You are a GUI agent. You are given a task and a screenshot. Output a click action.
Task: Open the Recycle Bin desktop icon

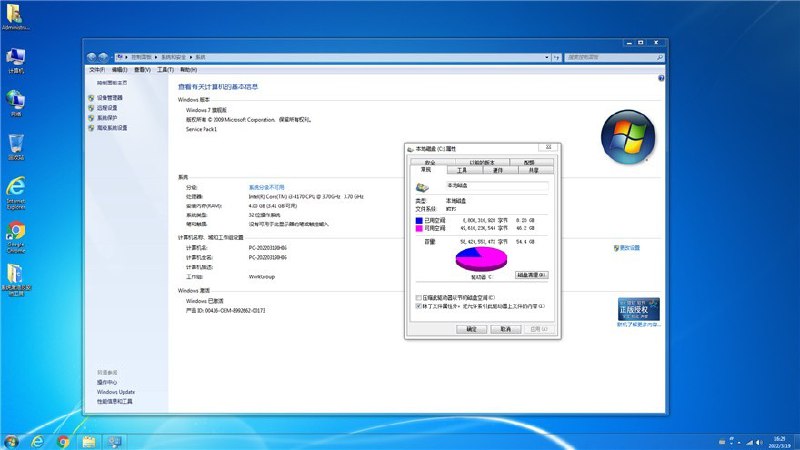[15, 144]
